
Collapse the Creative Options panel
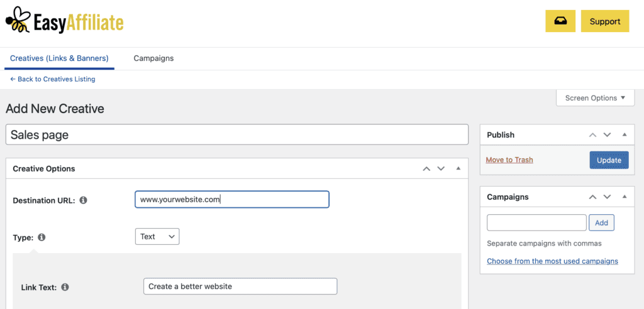tap(458, 168)
